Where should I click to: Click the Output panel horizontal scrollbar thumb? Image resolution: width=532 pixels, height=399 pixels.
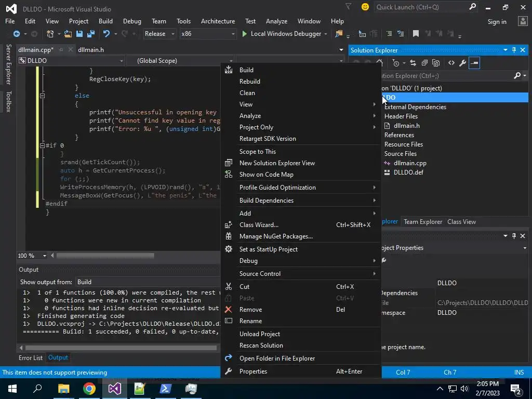(121, 348)
